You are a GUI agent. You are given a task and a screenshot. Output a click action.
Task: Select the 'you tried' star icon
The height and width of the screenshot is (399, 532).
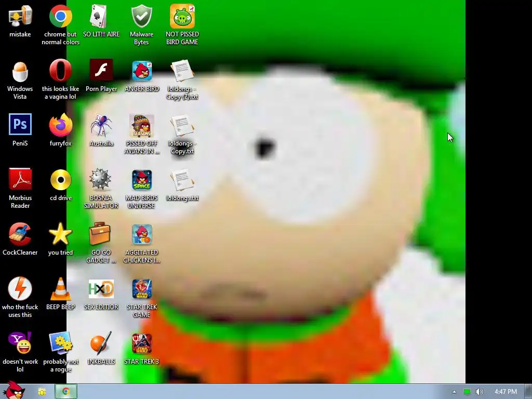click(60, 234)
